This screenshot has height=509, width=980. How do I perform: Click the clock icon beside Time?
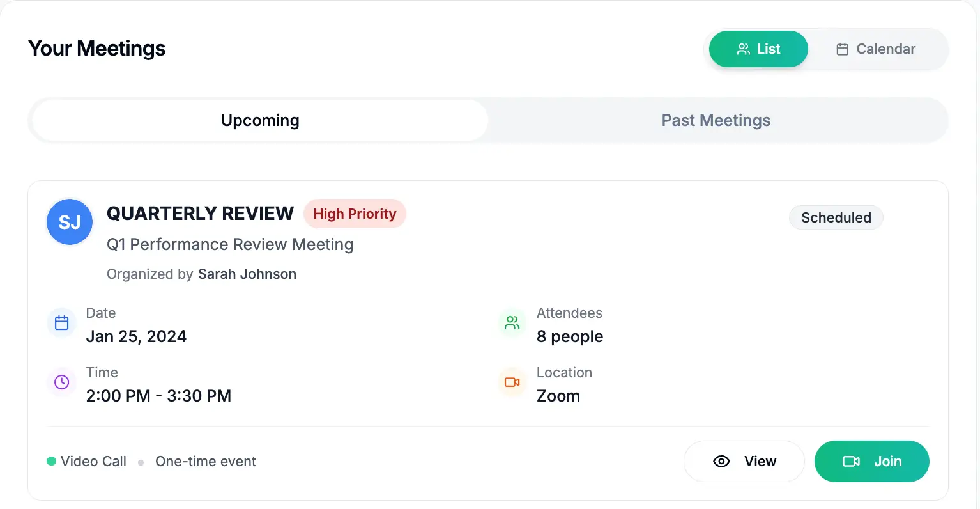(61, 382)
